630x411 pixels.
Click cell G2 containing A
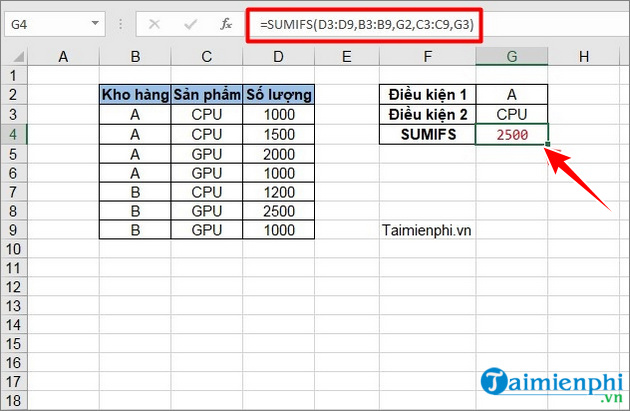(511, 95)
